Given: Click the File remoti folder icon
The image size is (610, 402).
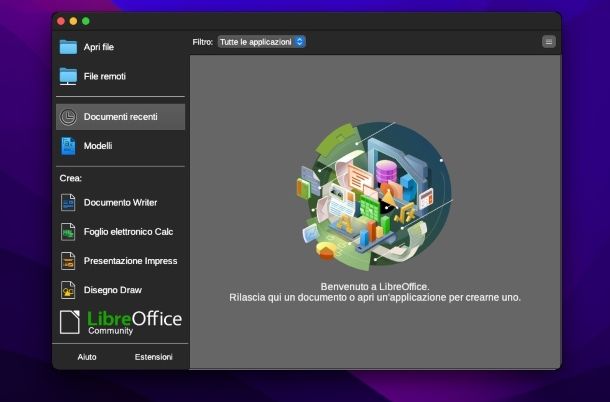Looking at the screenshot, I should click(x=68, y=76).
